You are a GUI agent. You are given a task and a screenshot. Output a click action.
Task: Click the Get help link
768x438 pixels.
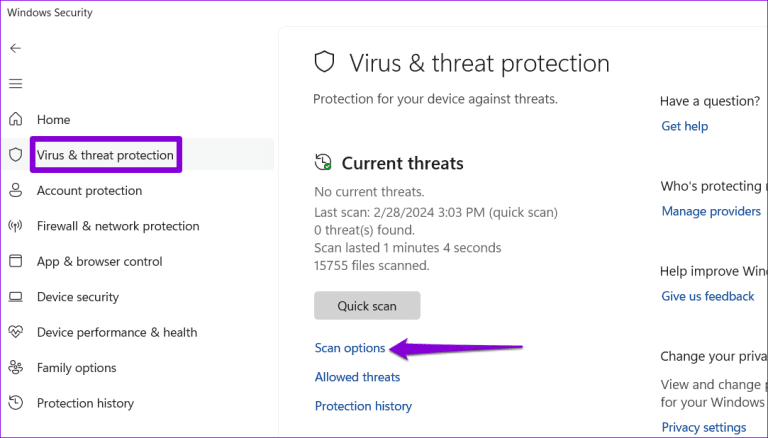click(x=684, y=126)
